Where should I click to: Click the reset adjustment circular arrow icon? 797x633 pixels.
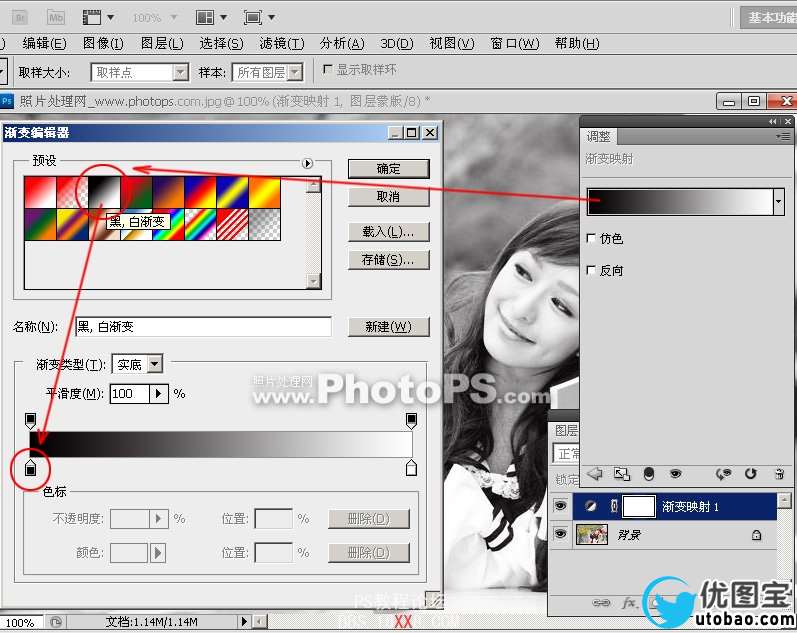pos(750,474)
